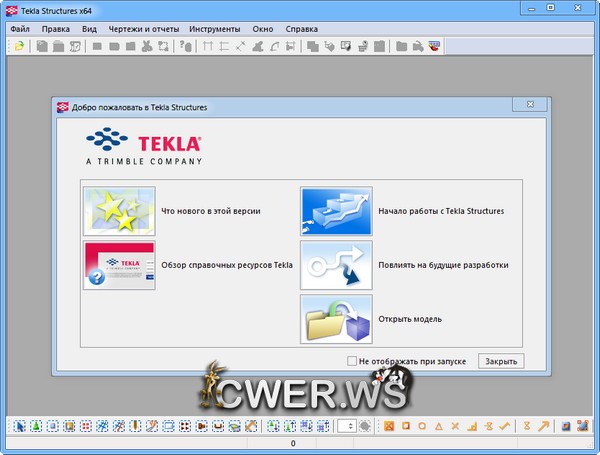Click the overlapping squares copy toolbar icon
This screenshot has height=455, width=600.
(x=313, y=46)
